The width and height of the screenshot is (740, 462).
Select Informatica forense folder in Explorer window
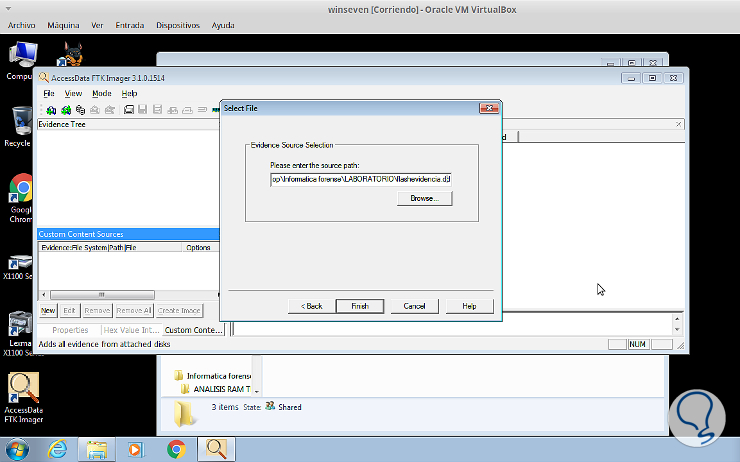coord(213,376)
